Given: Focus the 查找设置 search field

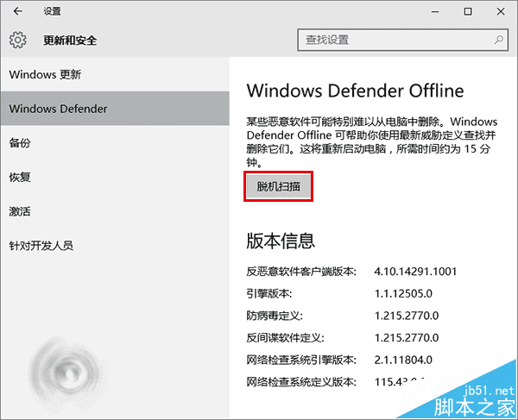Looking at the screenshot, I should (402, 40).
